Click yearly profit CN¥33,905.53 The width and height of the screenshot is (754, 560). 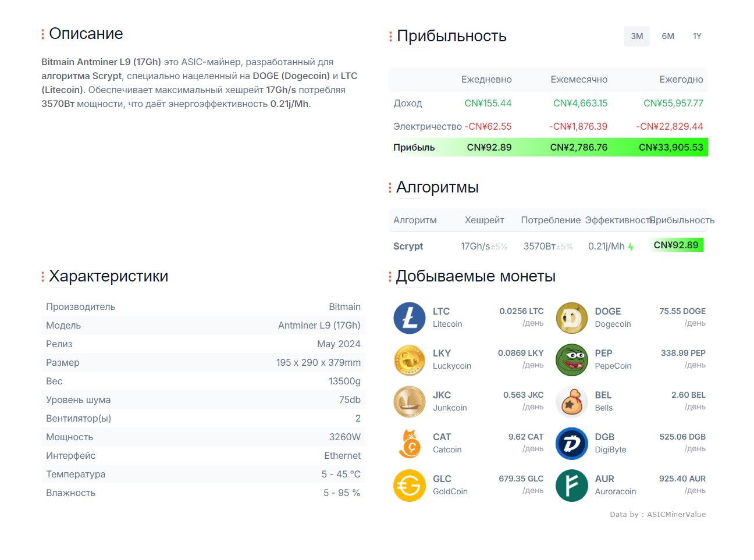[x=671, y=147]
